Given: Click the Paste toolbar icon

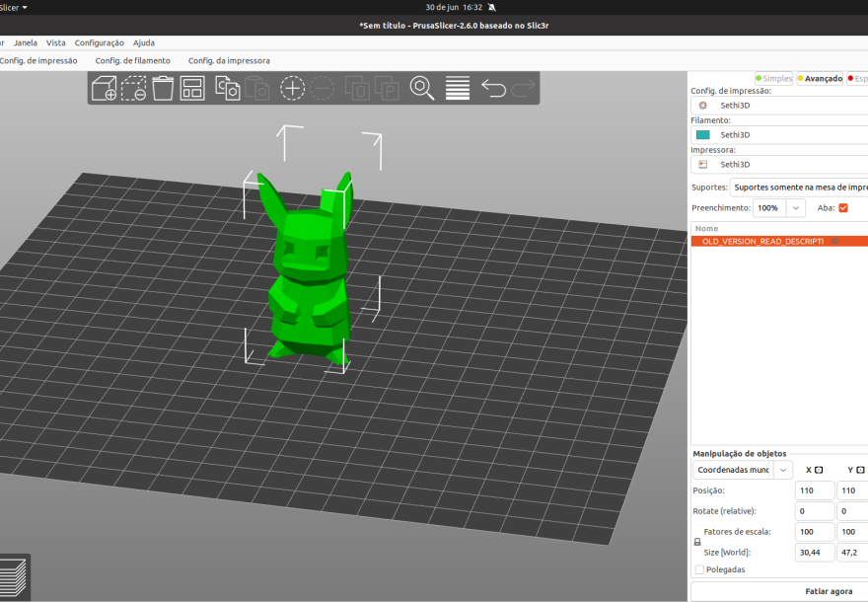Looking at the screenshot, I should tap(256, 88).
